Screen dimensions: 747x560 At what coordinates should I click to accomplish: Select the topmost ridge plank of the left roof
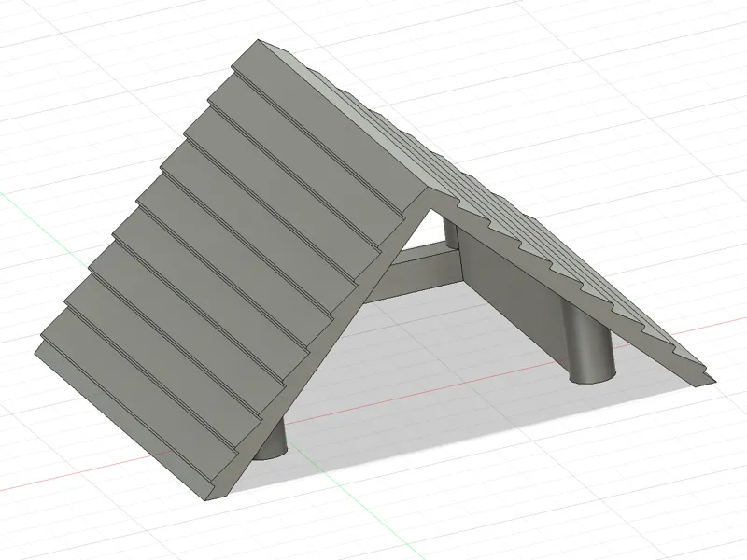331,126
